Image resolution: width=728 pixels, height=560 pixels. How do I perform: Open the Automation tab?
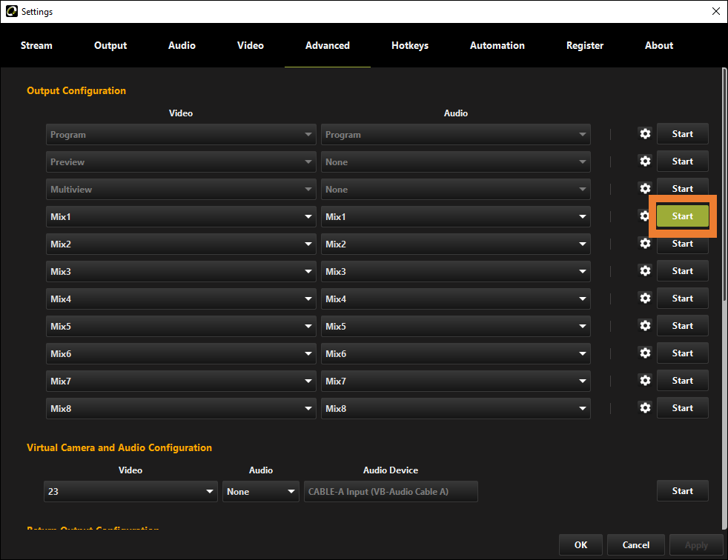tap(497, 45)
